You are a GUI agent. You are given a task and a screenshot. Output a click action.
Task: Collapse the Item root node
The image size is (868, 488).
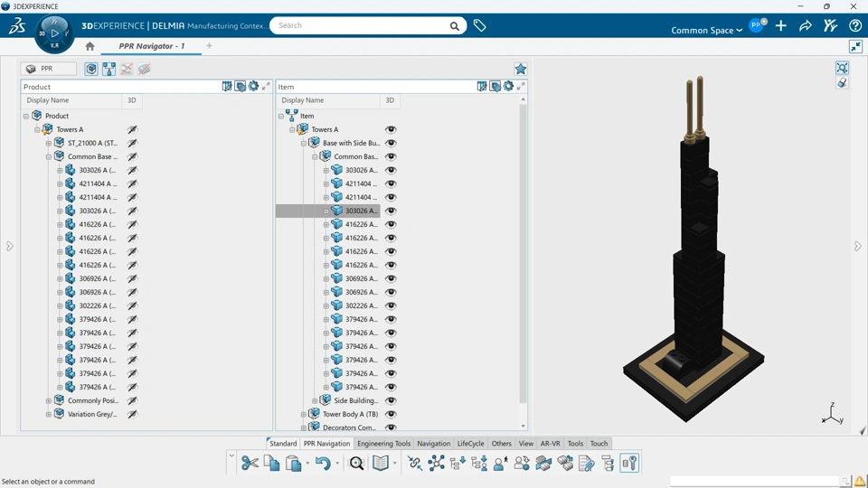pos(281,117)
